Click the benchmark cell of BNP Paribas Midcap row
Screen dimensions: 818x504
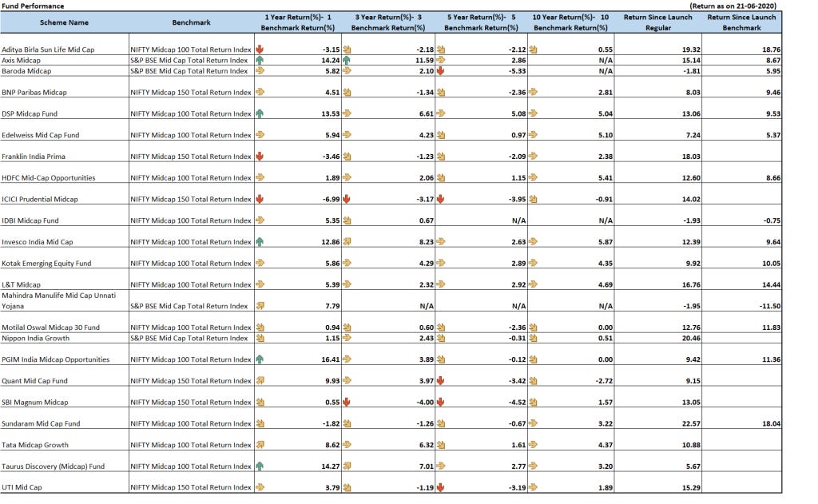[x=192, y=86]
